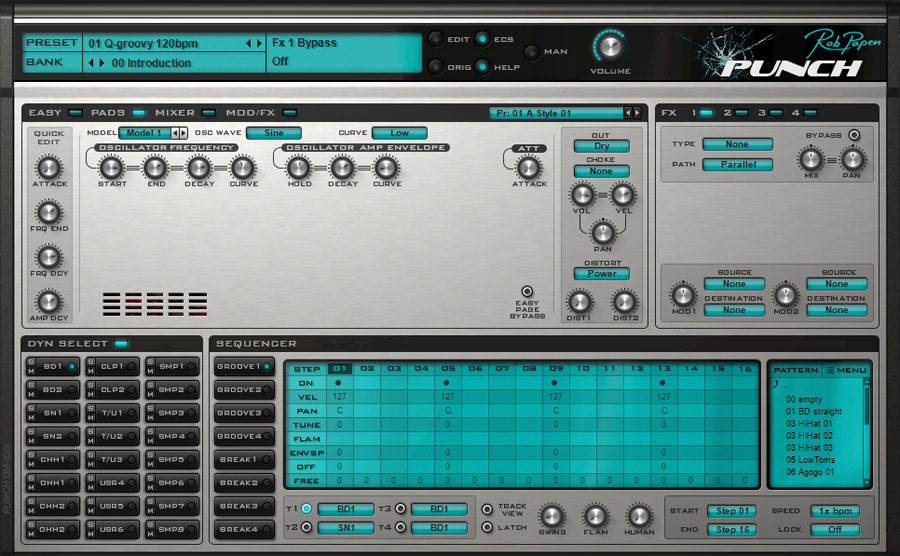Open the Choke None dropdown
Viewport: 900px width, 556px height.
[602, 171]
